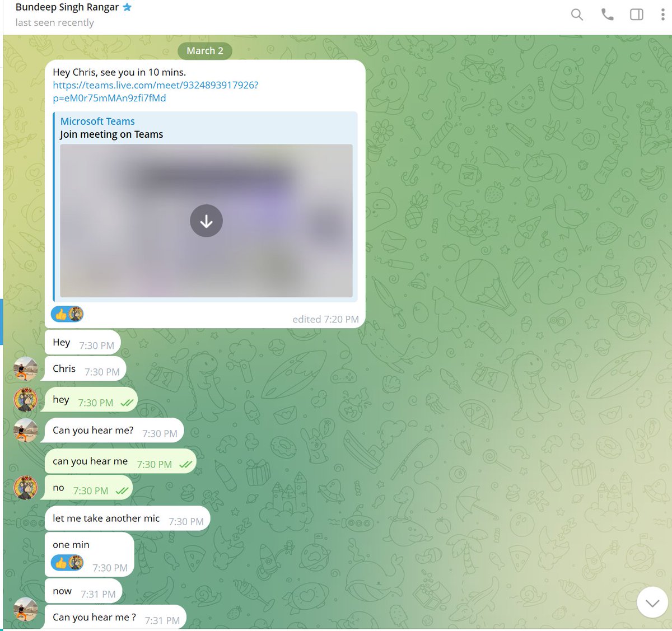Click the 'Can you hear me?' 7:30 PM message
The height and width of the screenshot is (631, 672).
[114, 431]
